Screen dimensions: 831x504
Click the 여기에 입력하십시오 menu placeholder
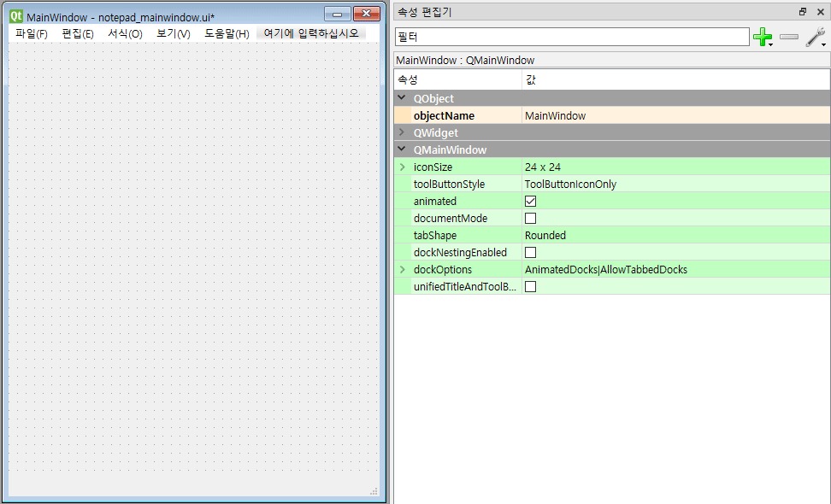pyautogui.click(x=311, y=33)
